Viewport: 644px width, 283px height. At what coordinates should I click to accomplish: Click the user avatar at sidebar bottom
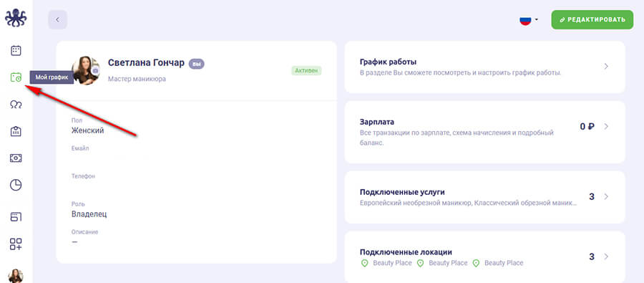tap(16, 276)
